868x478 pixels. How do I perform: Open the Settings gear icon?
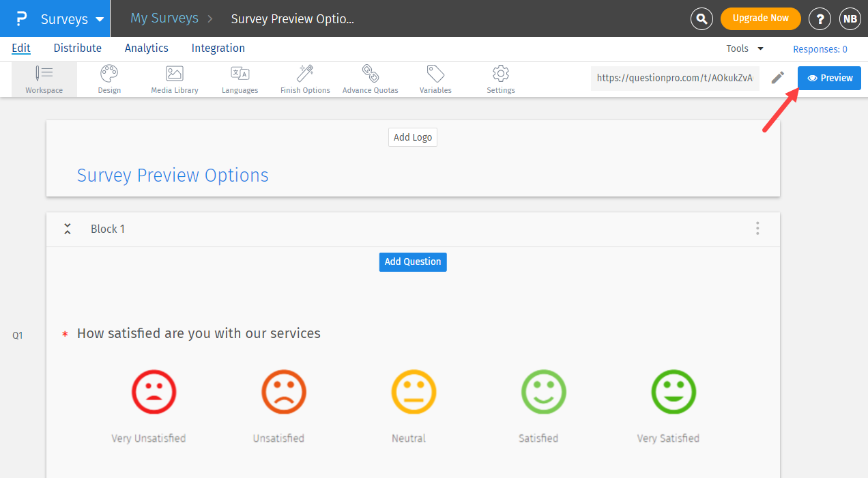501,74
